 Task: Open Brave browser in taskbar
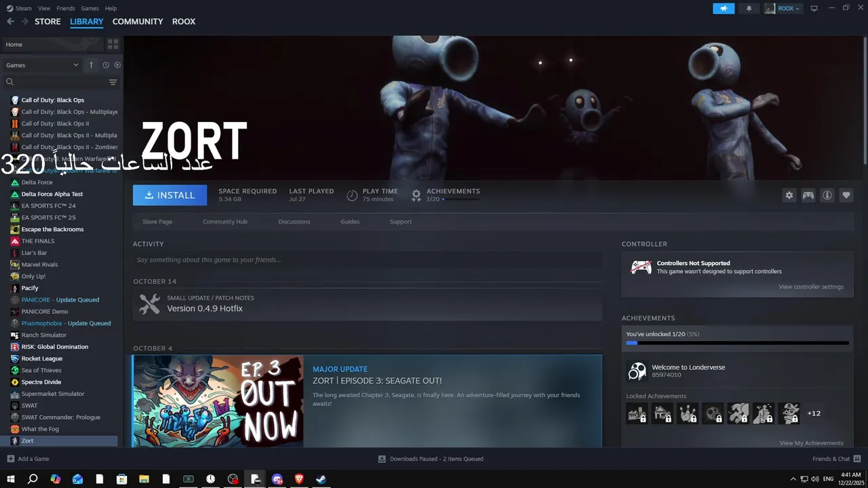(x=299, y=479)
